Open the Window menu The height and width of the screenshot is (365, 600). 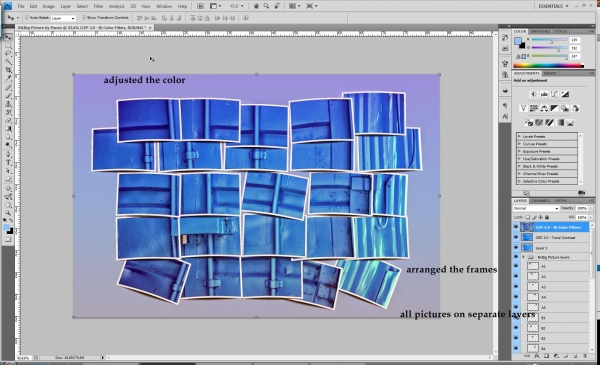pyautogui.click(x=164, y=6)
